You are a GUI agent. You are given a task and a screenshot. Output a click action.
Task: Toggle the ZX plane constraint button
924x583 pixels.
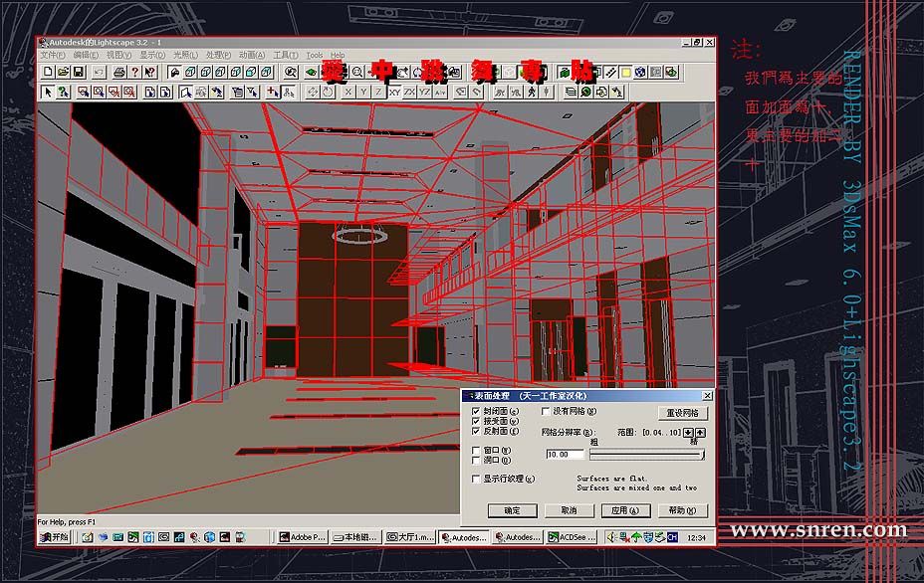pos(409,92)
